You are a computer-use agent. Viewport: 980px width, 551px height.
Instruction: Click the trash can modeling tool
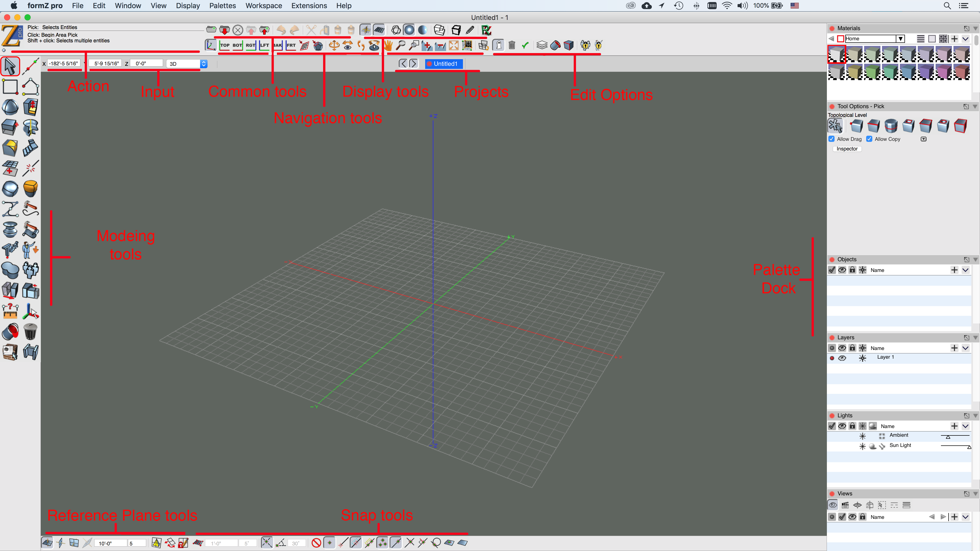point(30,332)
